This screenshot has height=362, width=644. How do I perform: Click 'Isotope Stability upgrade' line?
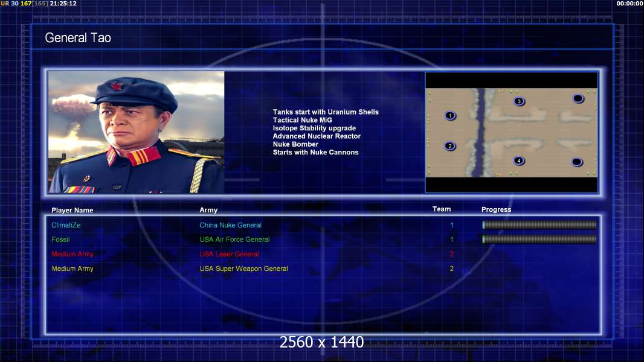point(314,128)
